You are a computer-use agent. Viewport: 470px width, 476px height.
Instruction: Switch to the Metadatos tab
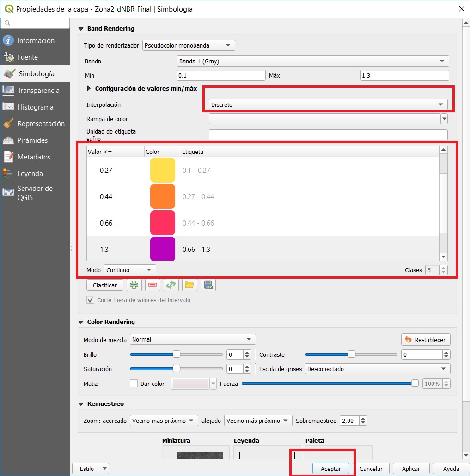tap(34, 157)
